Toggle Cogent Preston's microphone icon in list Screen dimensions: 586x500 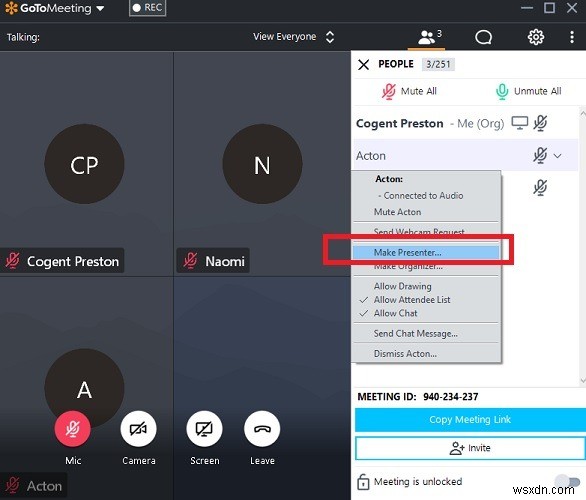pyautogui.click(x=540, y=123)
